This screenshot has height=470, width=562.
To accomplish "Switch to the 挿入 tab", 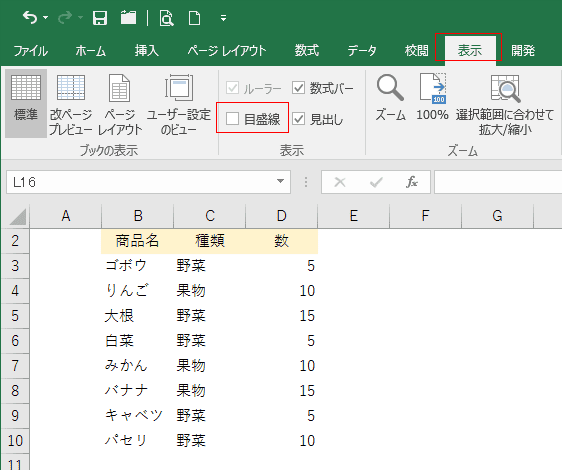I will pos(147,51).
